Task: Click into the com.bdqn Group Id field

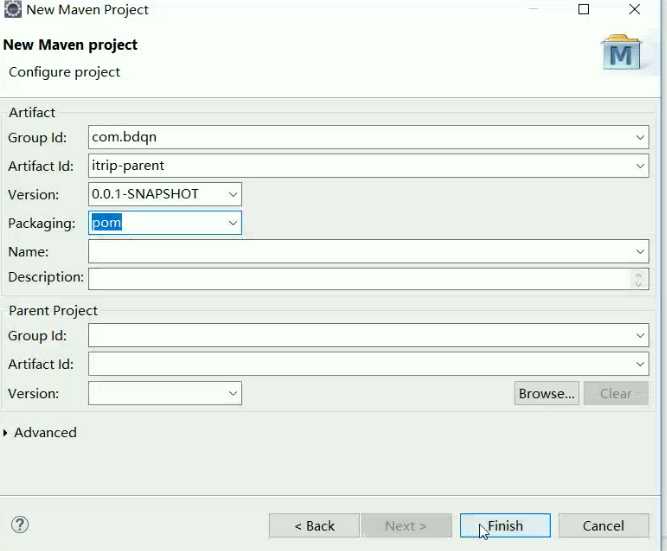Action: pos(368,137)
